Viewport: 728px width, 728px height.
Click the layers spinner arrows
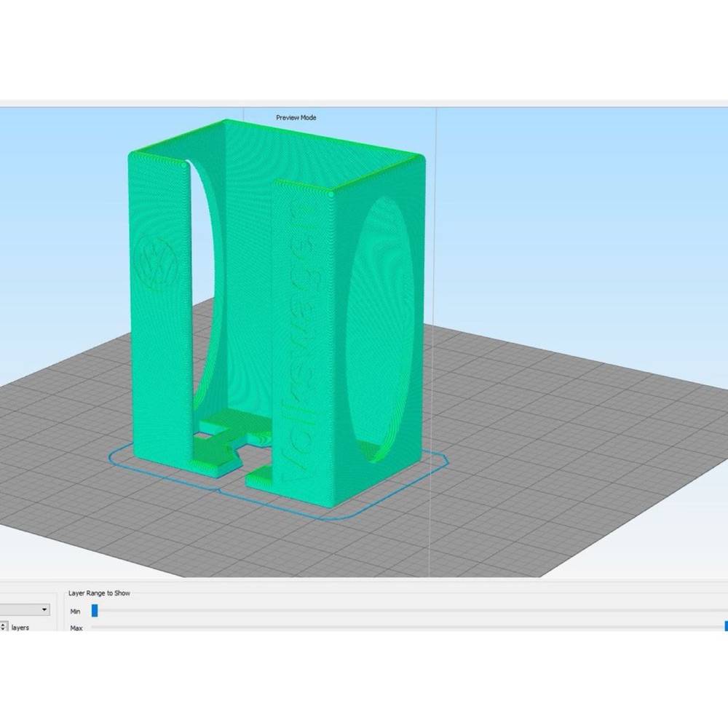[x=3, y=627]
